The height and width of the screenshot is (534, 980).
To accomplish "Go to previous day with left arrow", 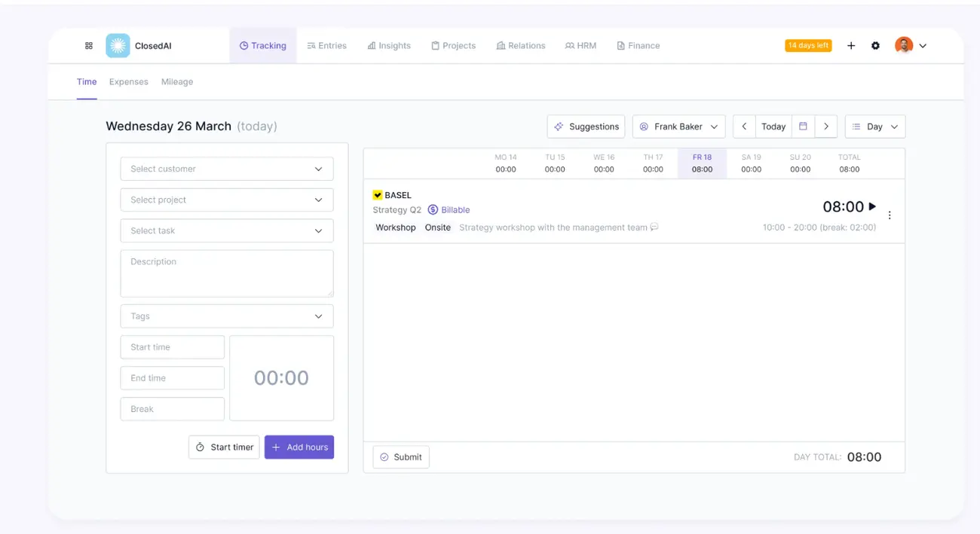I will 744,127.
